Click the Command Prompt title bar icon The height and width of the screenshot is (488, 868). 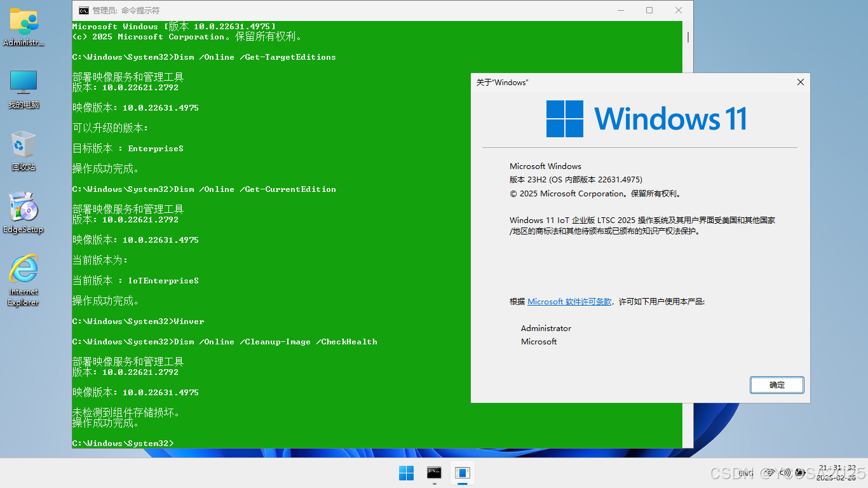pos(83,10)
